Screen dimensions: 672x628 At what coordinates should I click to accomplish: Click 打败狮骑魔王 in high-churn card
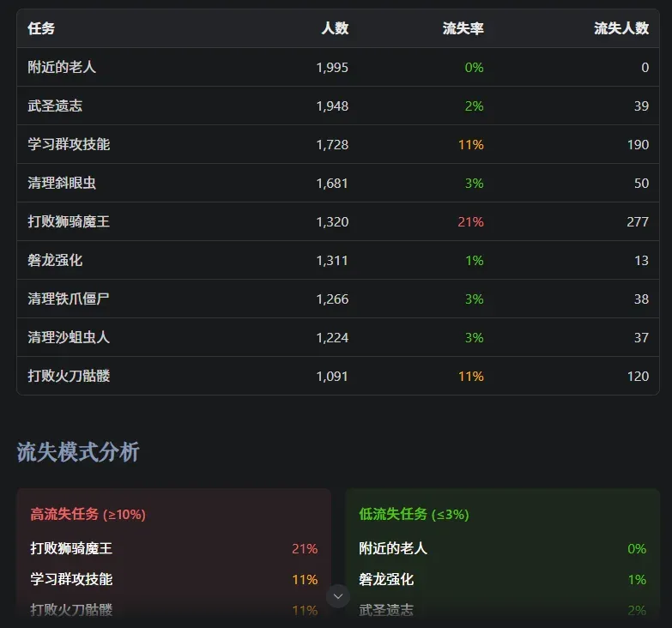click(x=71, y=548)
